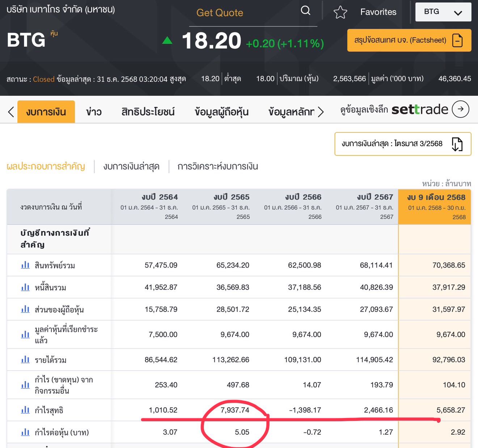
Task: Click the right chevron of the tab bar
Action: [x=321, y=112]
